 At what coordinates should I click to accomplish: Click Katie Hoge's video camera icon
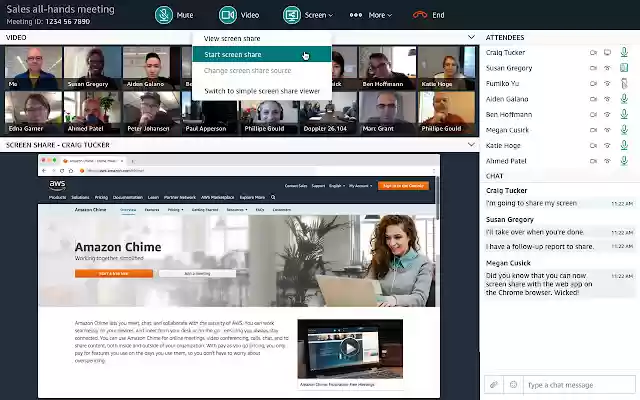(593, 146)
